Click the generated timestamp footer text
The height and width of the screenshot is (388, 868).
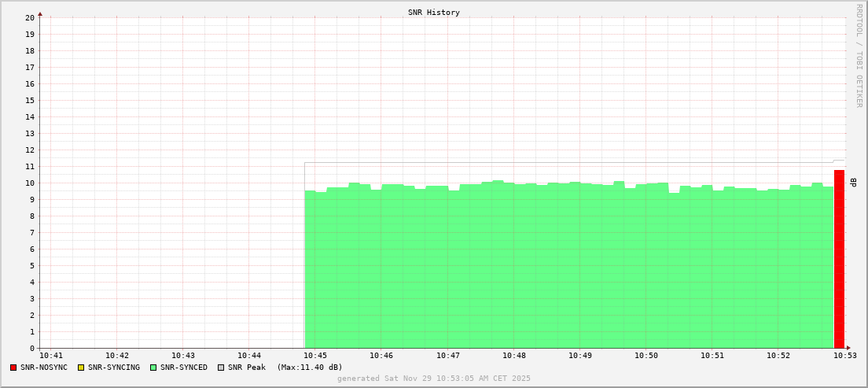(x=434, y=379)
